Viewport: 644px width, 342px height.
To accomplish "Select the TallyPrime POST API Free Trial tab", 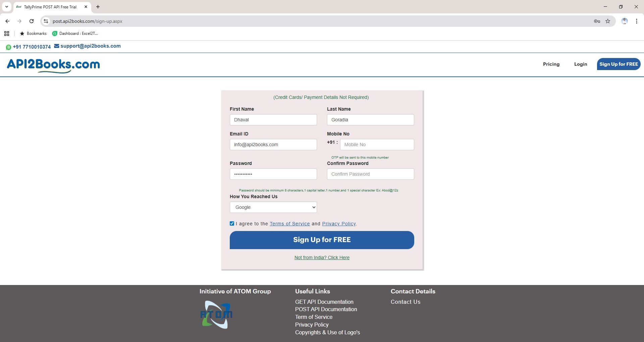I will [50, 7].
